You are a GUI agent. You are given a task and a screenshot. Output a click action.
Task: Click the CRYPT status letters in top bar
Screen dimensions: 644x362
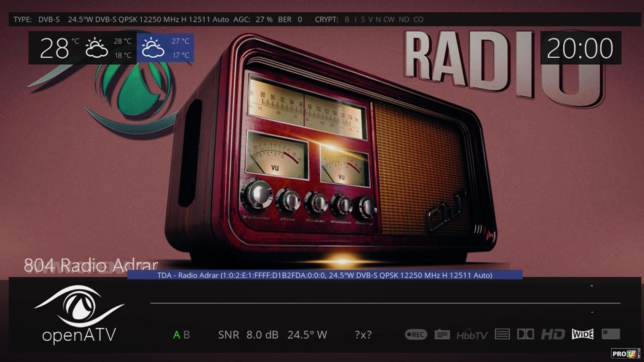pyautogui.click(x=384, y=19)
